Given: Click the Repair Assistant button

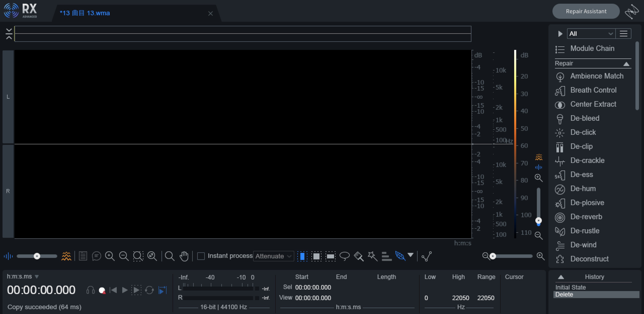Looking at the screenshot, I should click(x=586, y=11).
